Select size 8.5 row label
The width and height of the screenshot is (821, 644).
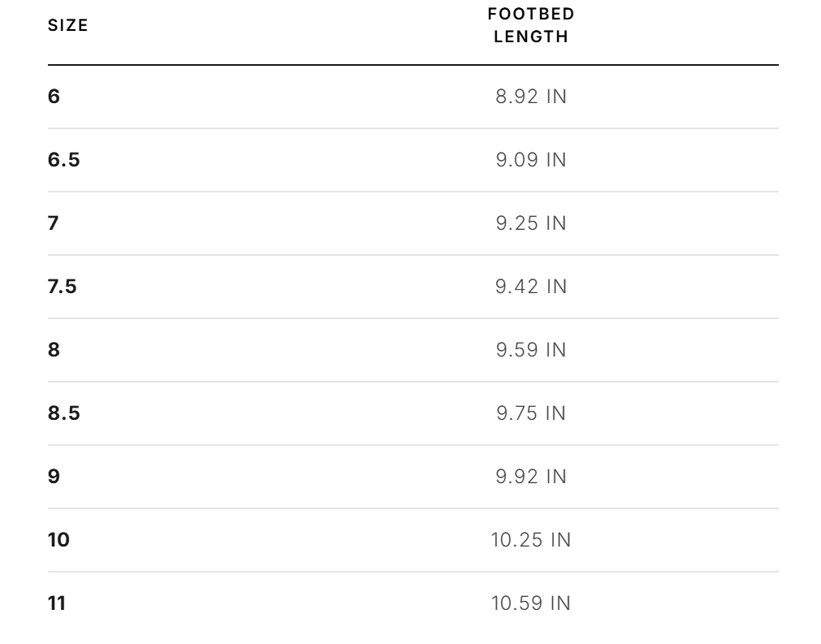point(64,413)
